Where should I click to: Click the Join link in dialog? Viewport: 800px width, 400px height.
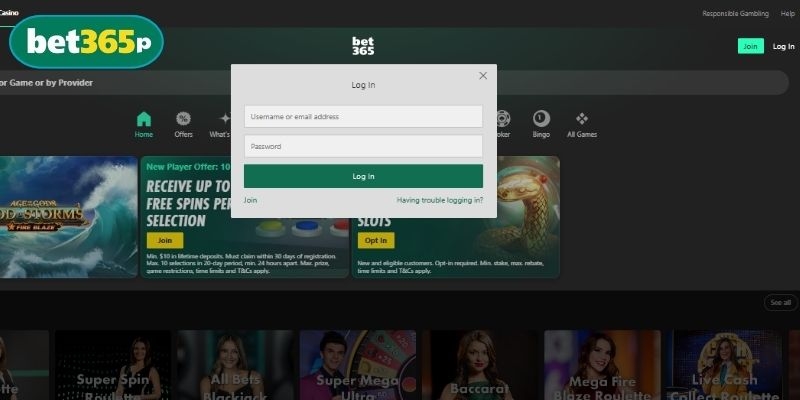[250, 200]
